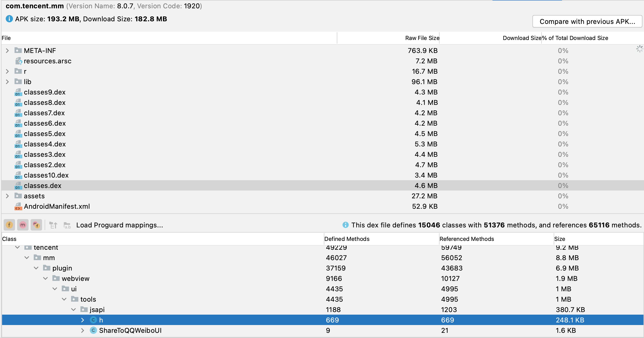
Task: Collapse the webview package
Action: tap(45, 279)
